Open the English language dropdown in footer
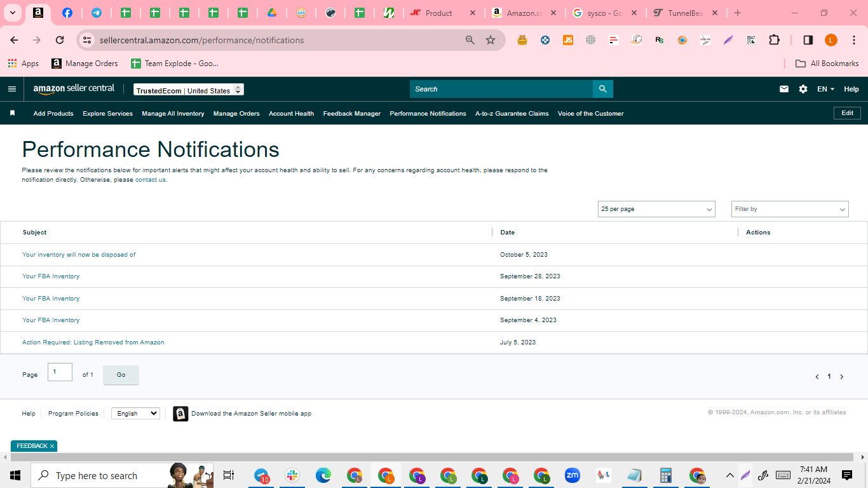868x488 pixels. (135, 413)
